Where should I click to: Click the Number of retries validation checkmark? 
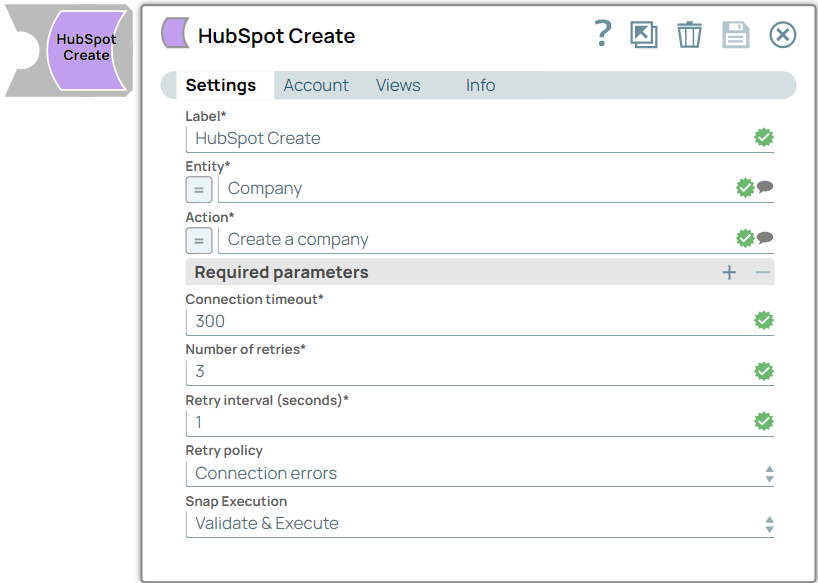click(x=764, y=371)
